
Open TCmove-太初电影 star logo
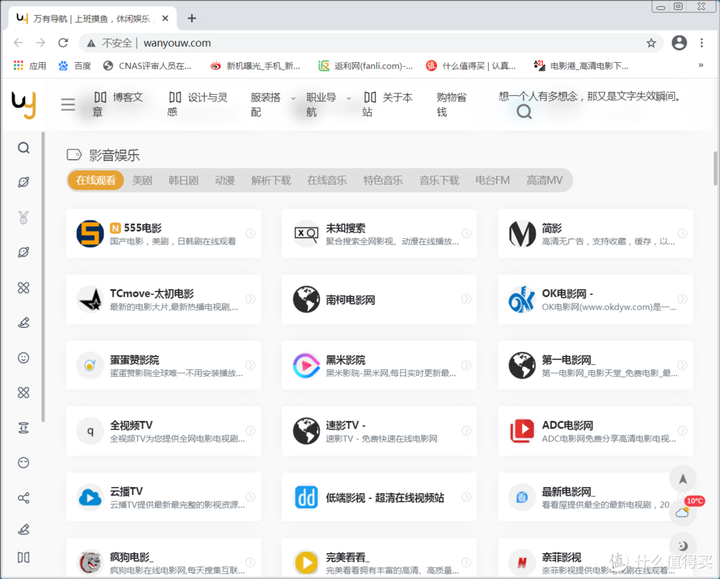click(90, 299)
